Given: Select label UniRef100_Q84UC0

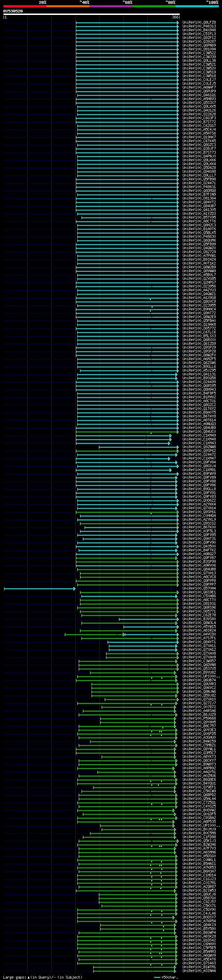Looking at the screenshot, I should tap(199, 432).
